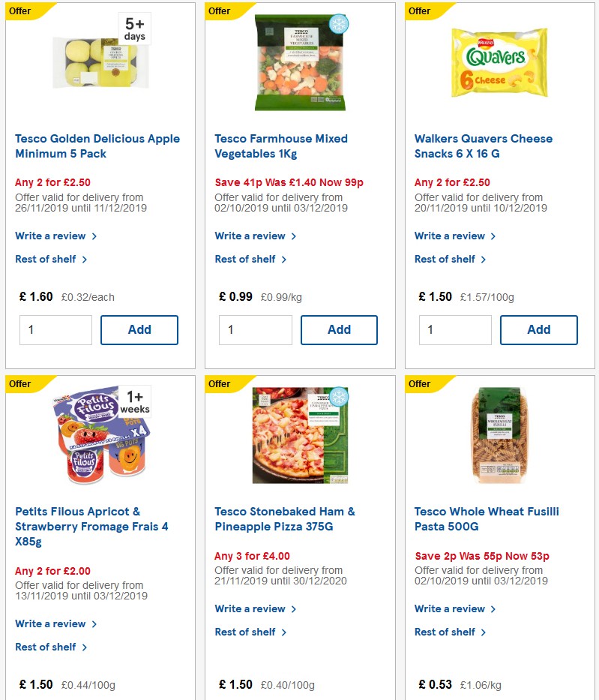Open Walkers Quavers Cheese Snacks title link

484,146
